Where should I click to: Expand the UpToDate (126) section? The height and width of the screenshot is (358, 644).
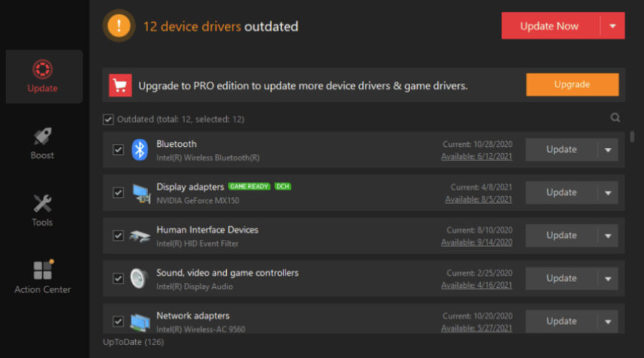pos(134,342)
